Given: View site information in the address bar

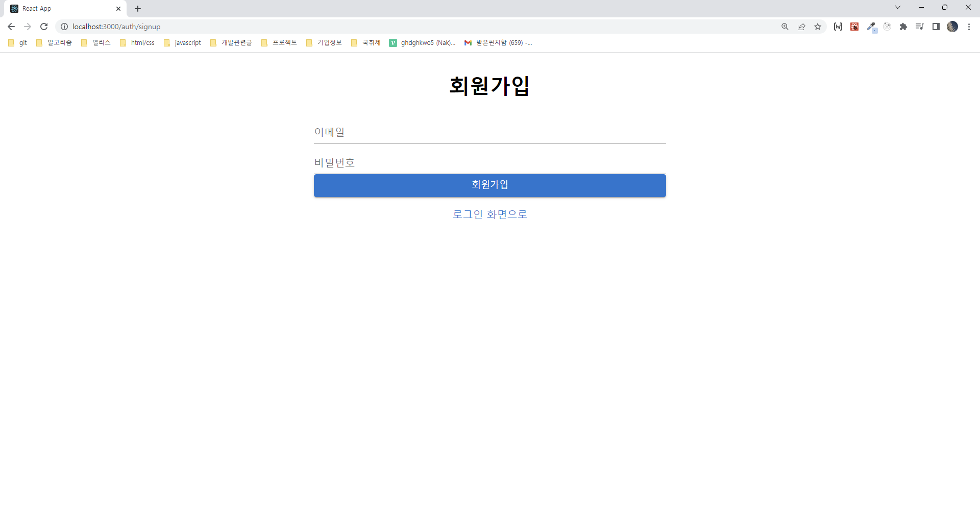Looking at the screenshot, I should point(64,27).
